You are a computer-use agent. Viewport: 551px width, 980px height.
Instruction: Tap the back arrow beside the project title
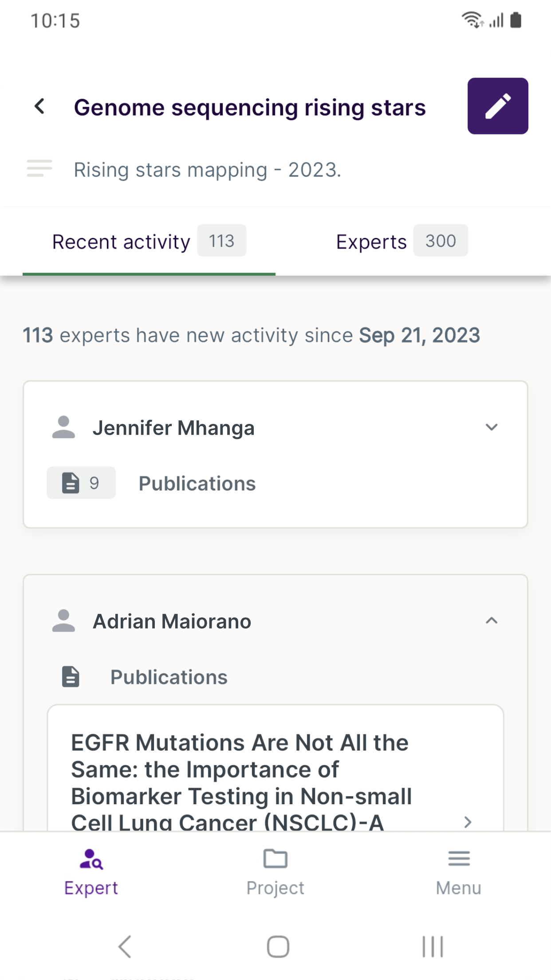click(x=39, y=107)
